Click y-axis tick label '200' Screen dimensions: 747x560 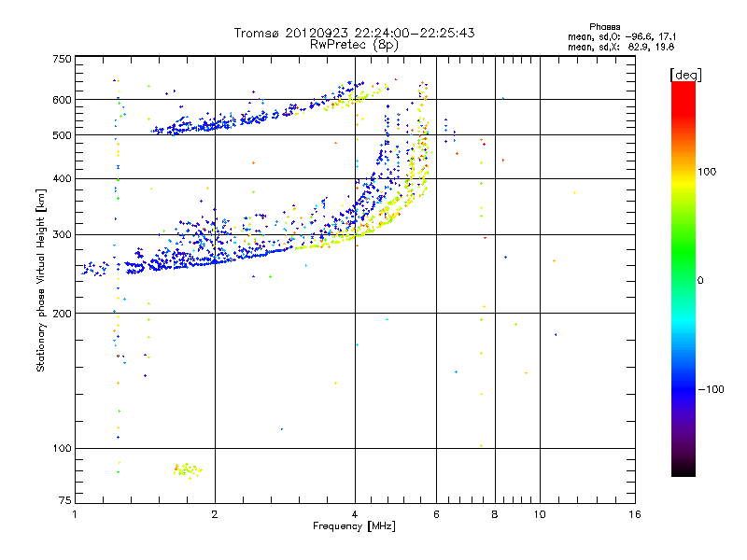click(62, 314)
